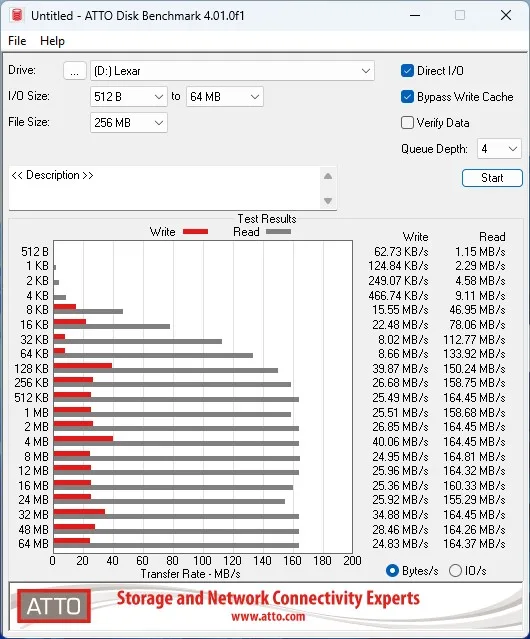Screen dimensions: 530x639
Task: Click the 12 MB write value 25.96 MB/s
Action: pos(400,471)
